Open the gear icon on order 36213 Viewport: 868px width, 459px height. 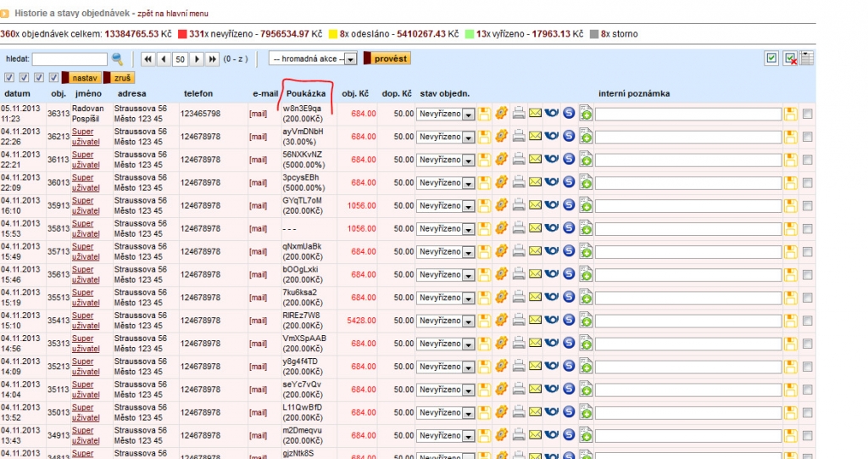click(501, 136)
